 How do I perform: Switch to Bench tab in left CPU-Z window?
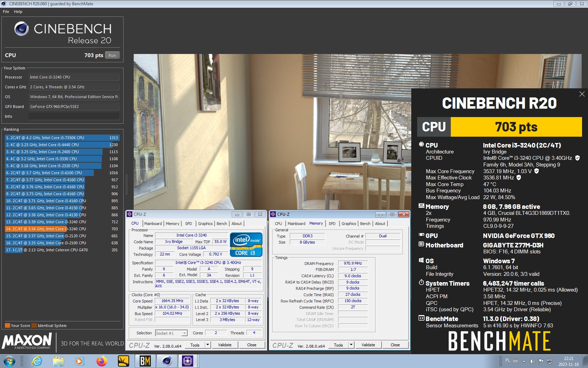222,224
